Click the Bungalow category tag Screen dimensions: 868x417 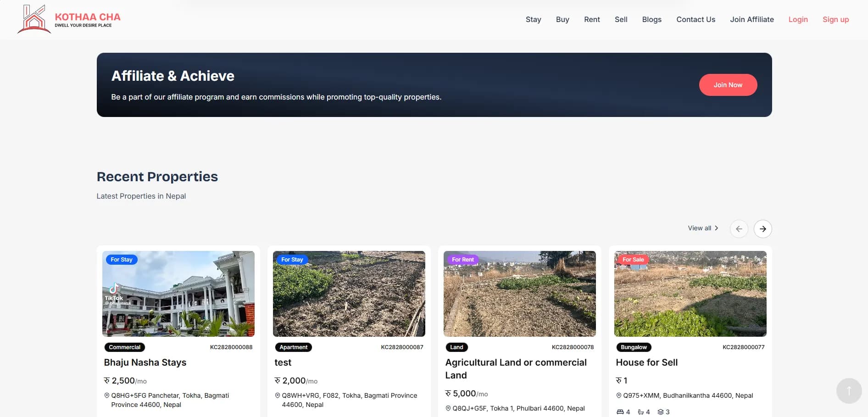coord(634,347)
